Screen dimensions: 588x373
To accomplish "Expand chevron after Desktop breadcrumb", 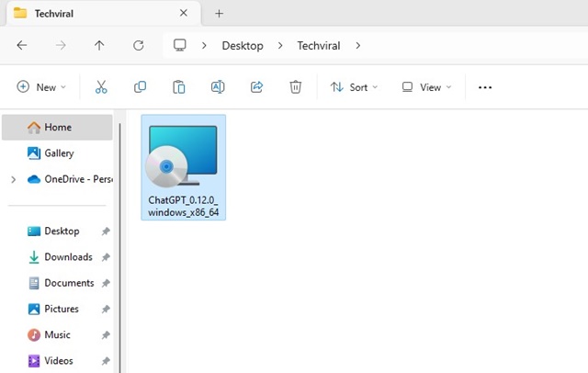I will click(x=280, y=45).
